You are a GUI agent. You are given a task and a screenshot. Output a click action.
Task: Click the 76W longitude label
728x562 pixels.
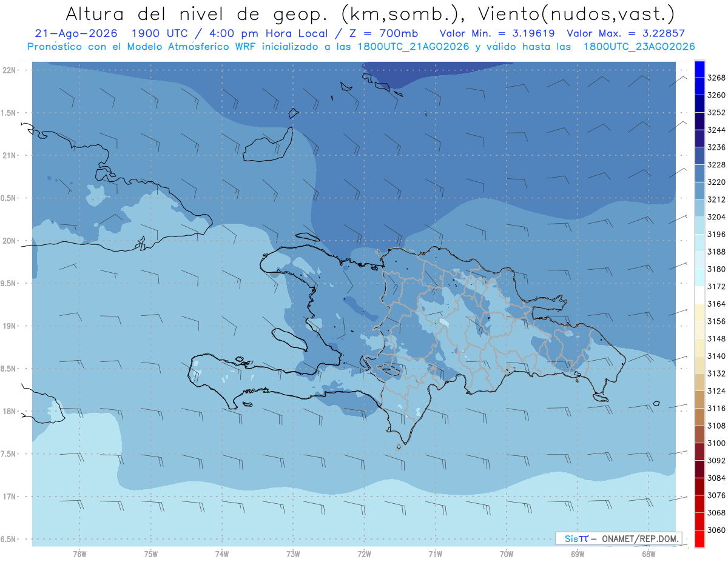pyautogui.click(x=79, y=554)
